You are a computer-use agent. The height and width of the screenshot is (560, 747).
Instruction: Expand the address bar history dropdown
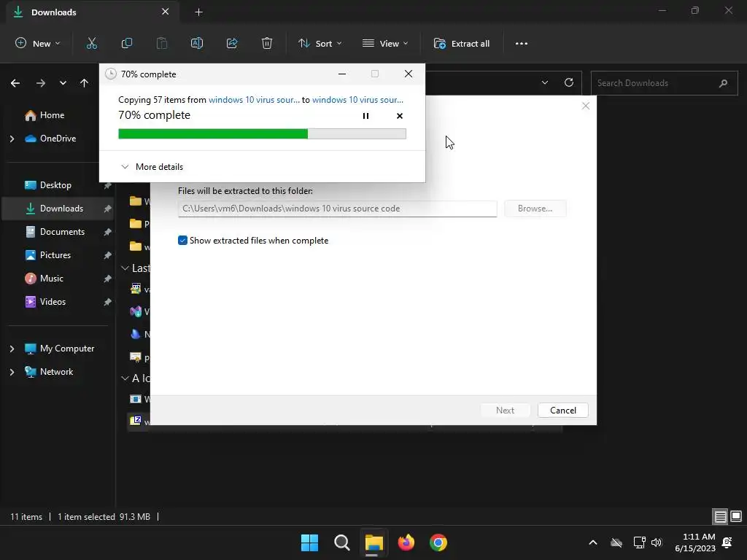click(545, 83)
